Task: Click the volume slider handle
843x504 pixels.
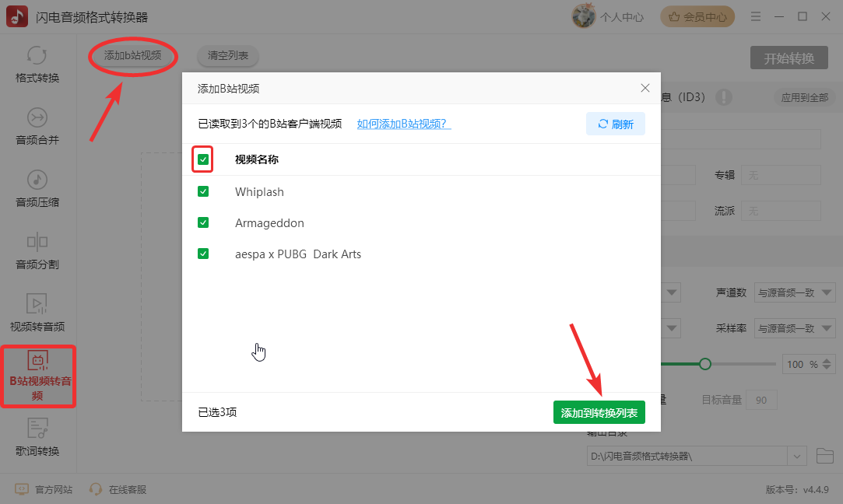Action: (704, 364)
